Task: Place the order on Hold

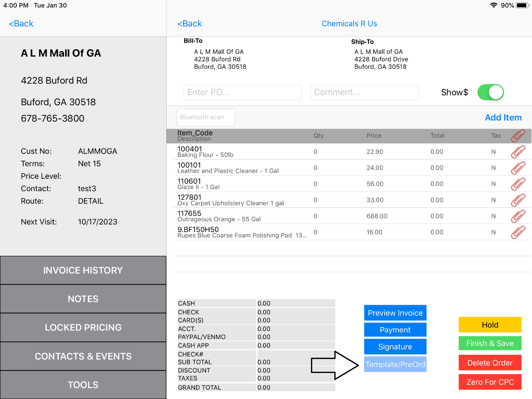Action: click(490, 324)
